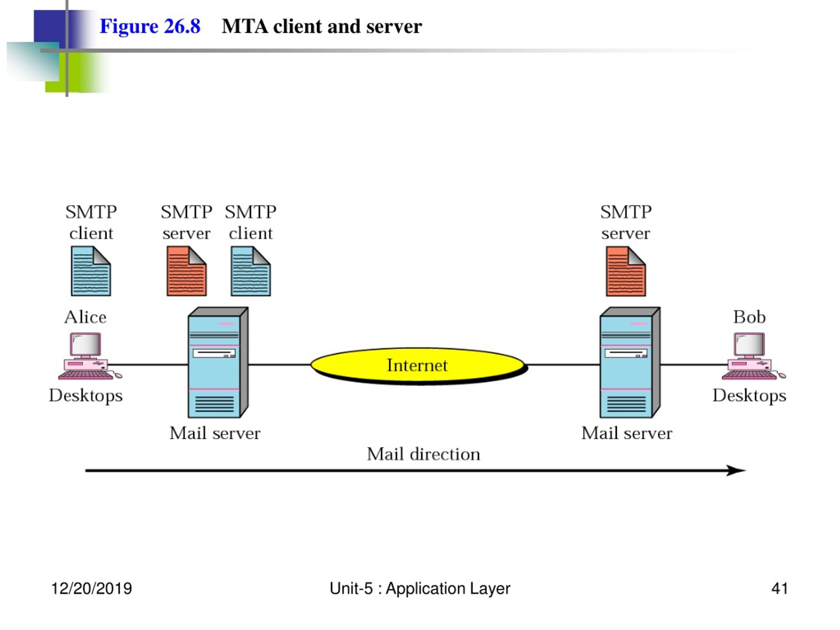Click the "Mail direction" caption
This screenshot has height=630, width=840.
click(423, 454)
